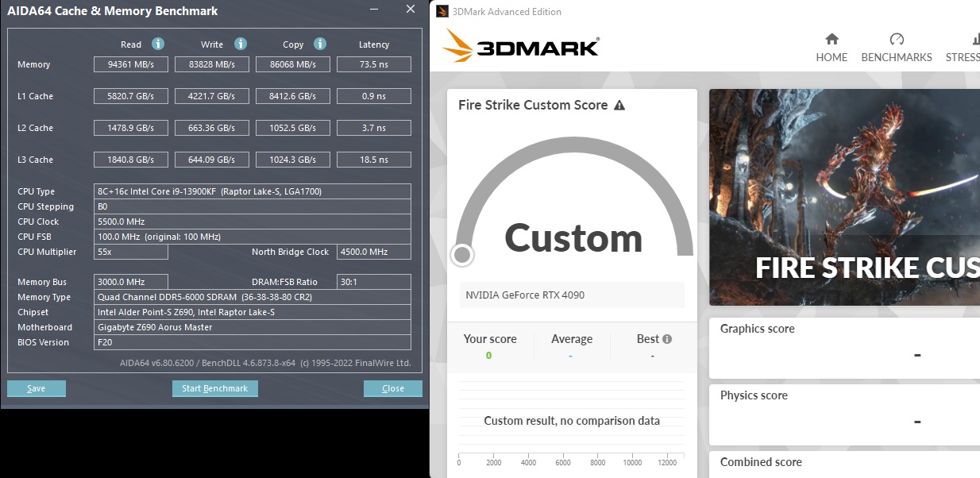Image resolution: width=980 pixels, height=478 pixels.
Task: Click the Memory Bus value 3000.0 MHz
Action: click(131, 282)
